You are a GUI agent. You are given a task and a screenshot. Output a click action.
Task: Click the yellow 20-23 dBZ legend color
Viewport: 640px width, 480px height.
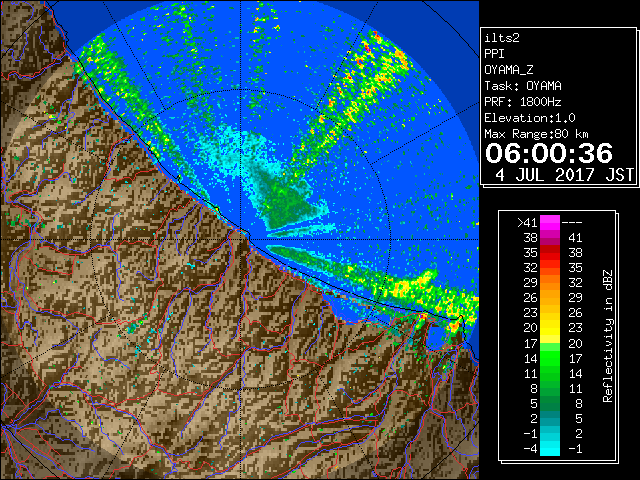550,328
